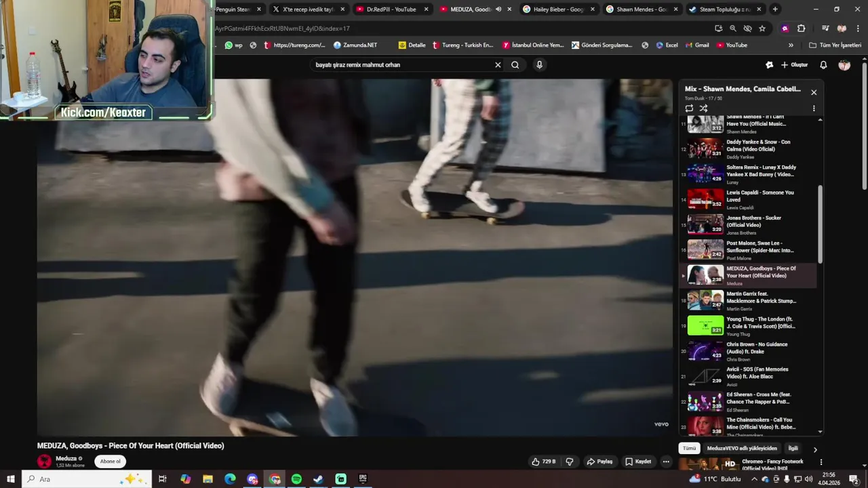868x488 pixels.
Task: Switch to the Steam Topluluğu tab
Action: pos(726,9)
